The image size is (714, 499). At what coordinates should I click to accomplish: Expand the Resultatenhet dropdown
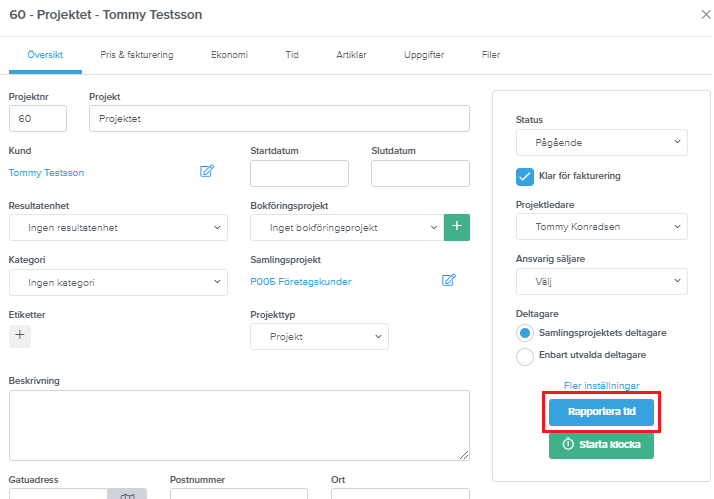tap(118, 228)
